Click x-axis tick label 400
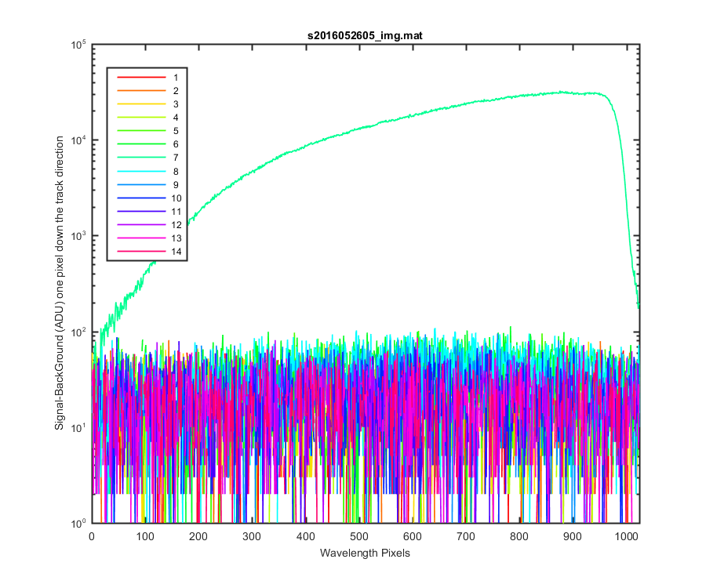The width and height of the screenshot is (706, 588). pos(305,536)
